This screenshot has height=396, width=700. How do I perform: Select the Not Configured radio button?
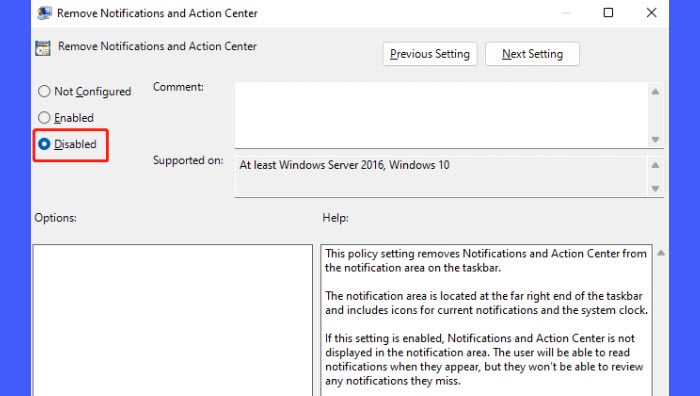click(x=44, y=92)
